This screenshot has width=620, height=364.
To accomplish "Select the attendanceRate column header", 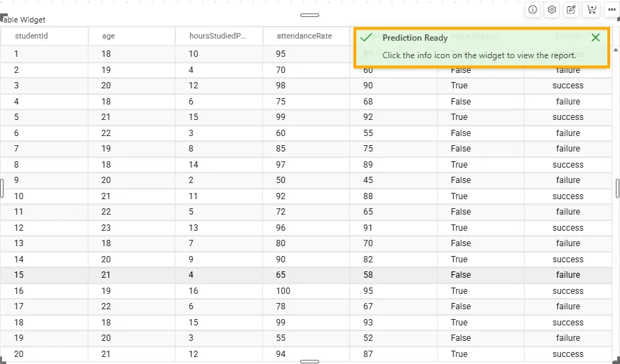I will [x=304, y=36].
